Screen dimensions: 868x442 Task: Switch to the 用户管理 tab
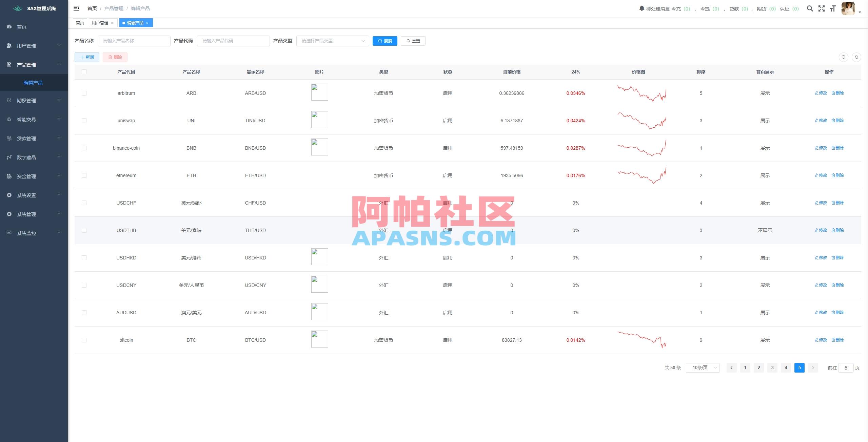pyautogui.click(x=100, y=23)
